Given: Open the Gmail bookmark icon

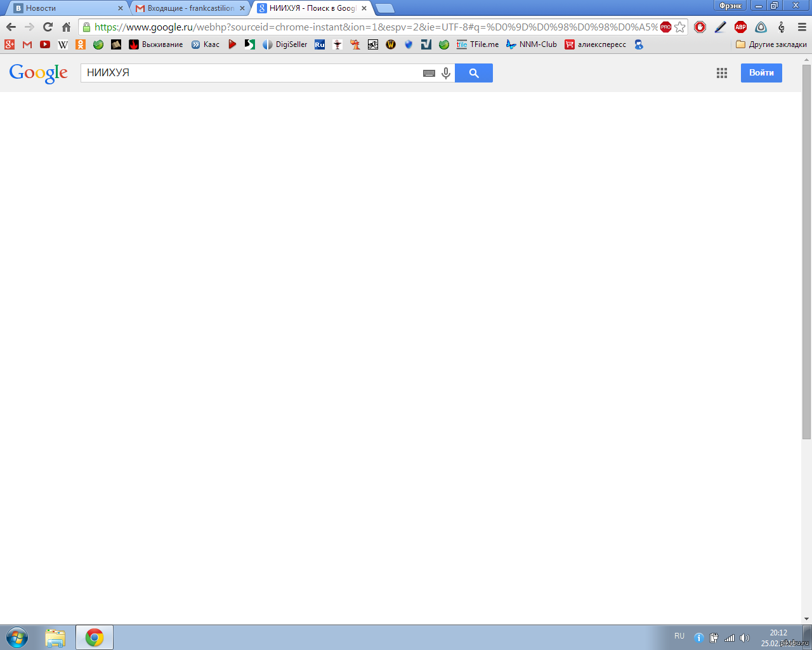Looking at the screenshot, I should pyautogui.click(x=27, y=44).
